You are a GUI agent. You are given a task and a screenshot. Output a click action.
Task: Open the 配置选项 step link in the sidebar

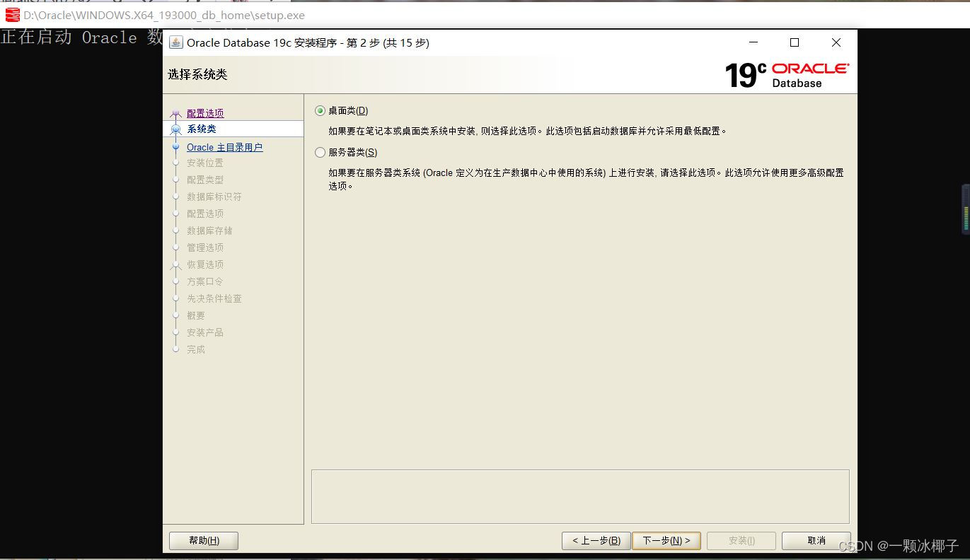[205, 112]
